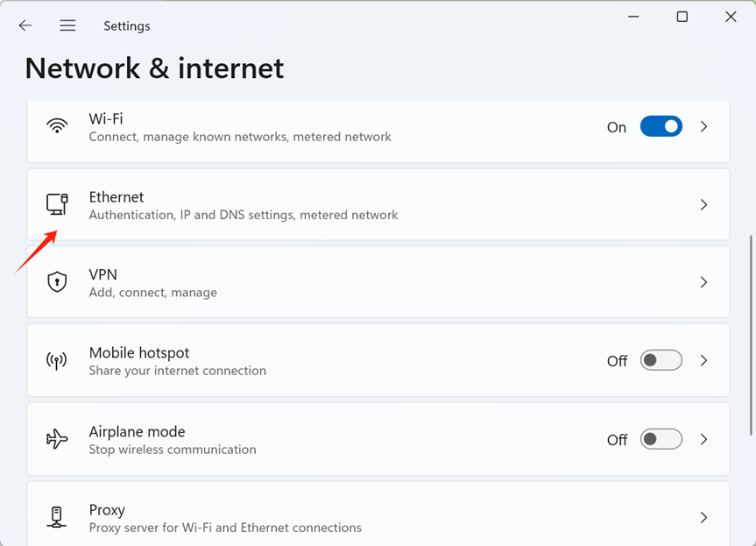Expand Wi-Fi settings chevron

(704, 126)
